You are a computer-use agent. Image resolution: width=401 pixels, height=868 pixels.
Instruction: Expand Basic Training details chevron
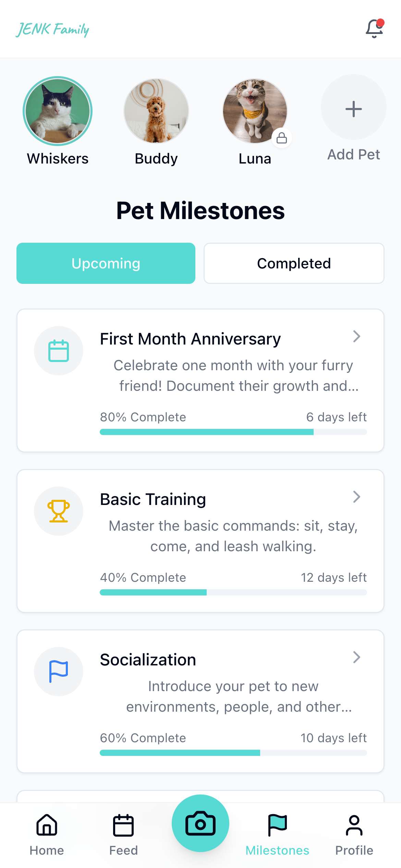coord(356,497)
